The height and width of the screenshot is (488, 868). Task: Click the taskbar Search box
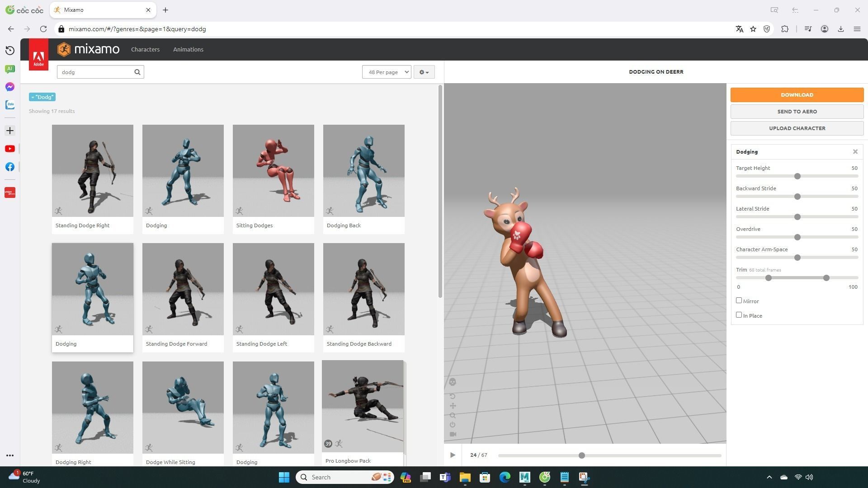344,477
